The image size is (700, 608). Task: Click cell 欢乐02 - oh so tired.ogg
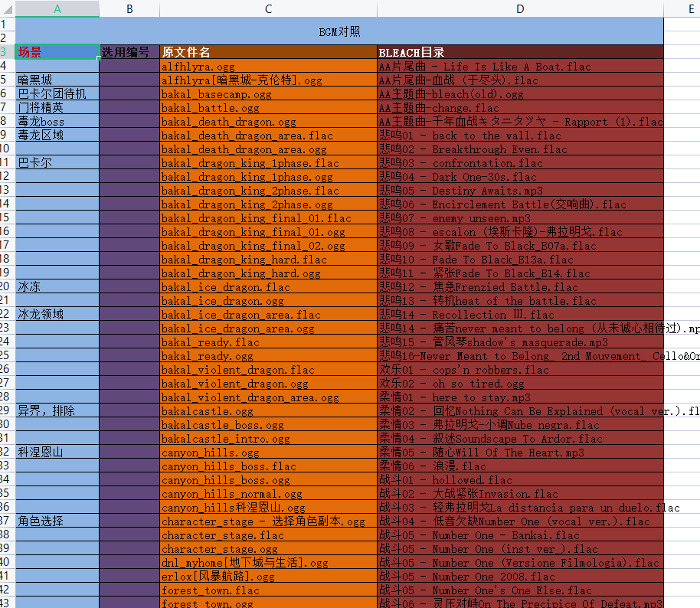[520, 383]
